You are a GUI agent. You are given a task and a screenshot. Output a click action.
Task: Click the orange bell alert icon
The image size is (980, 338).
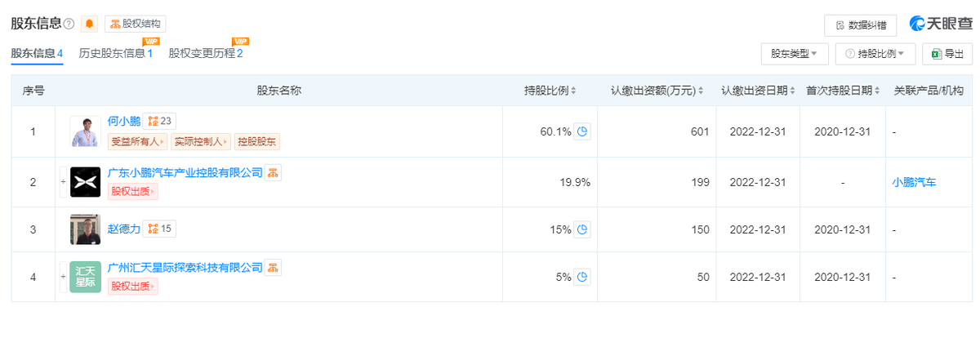(x=90, y=24)
